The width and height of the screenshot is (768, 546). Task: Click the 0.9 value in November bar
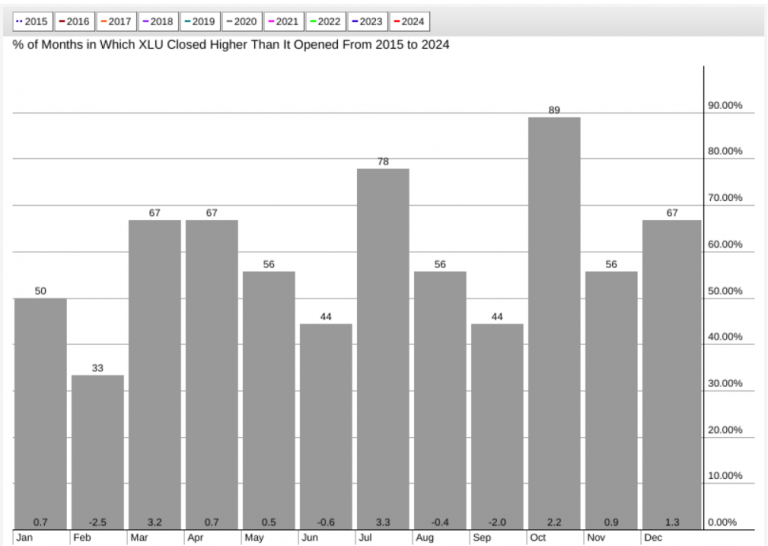click(611, 522)
